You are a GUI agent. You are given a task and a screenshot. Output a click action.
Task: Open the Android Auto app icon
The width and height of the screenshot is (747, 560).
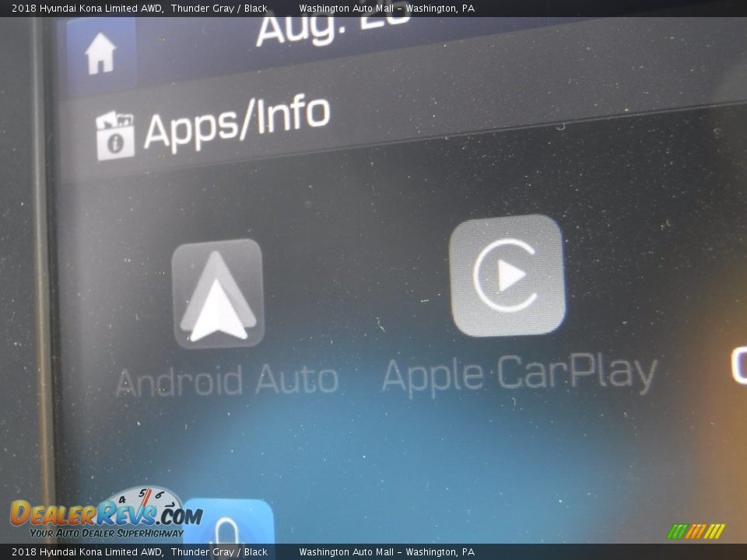[218, 293]
